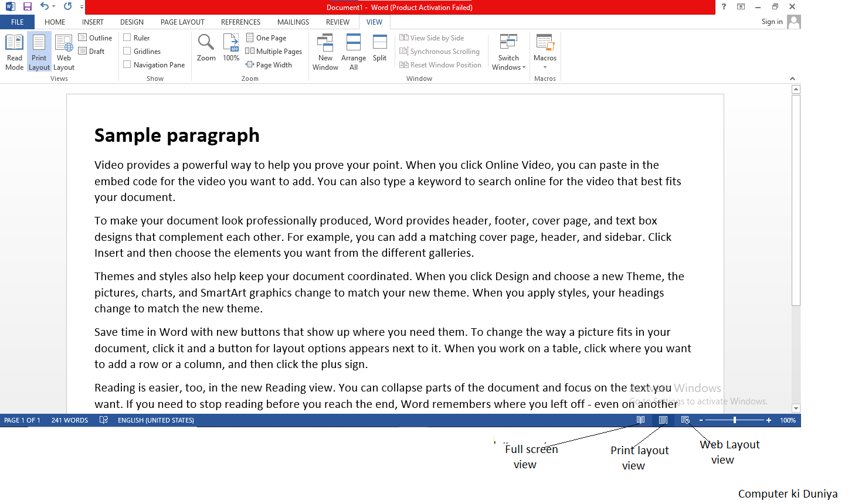Open Ribbon Display Options
Screen dimensions: 855x504
coord(741,6)
